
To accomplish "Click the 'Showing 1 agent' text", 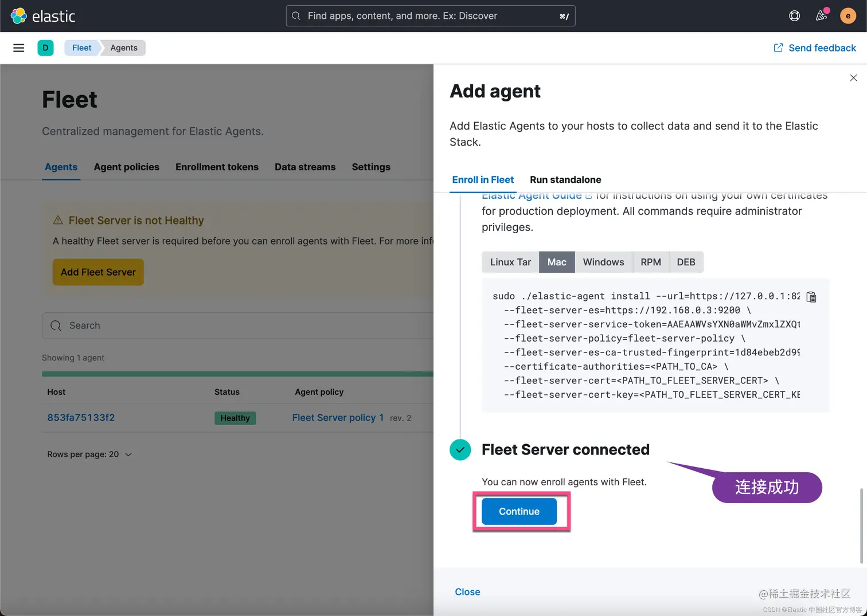I will pyautogui.click(x=73, y=358).
